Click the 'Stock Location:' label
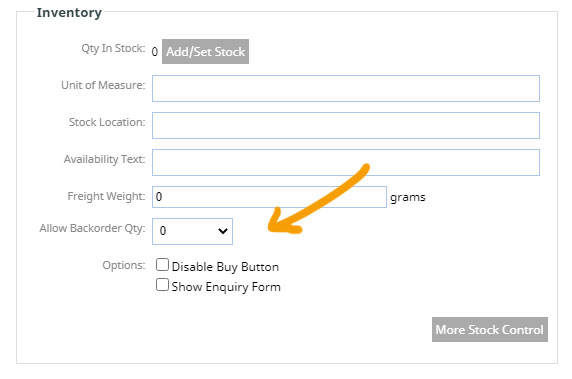This screenshot has height=379, width=572. coord(107,122)
